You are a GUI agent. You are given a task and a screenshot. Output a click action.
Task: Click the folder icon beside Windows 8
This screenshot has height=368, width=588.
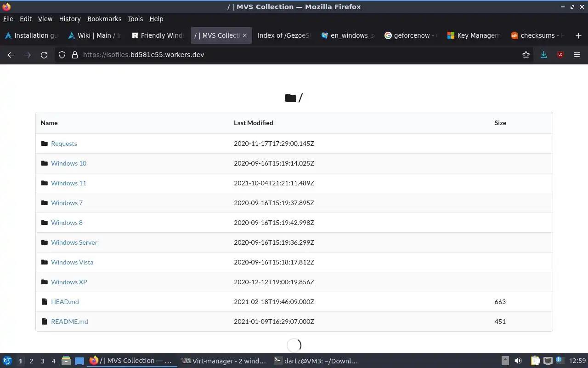45,223
